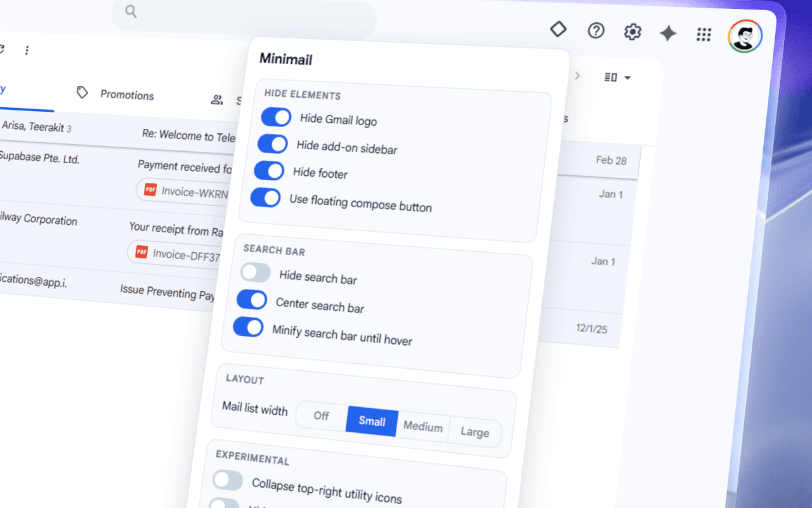Go to next page chevron arrow
The height and width of the screenshot is (508, 812).
point(577,76)
